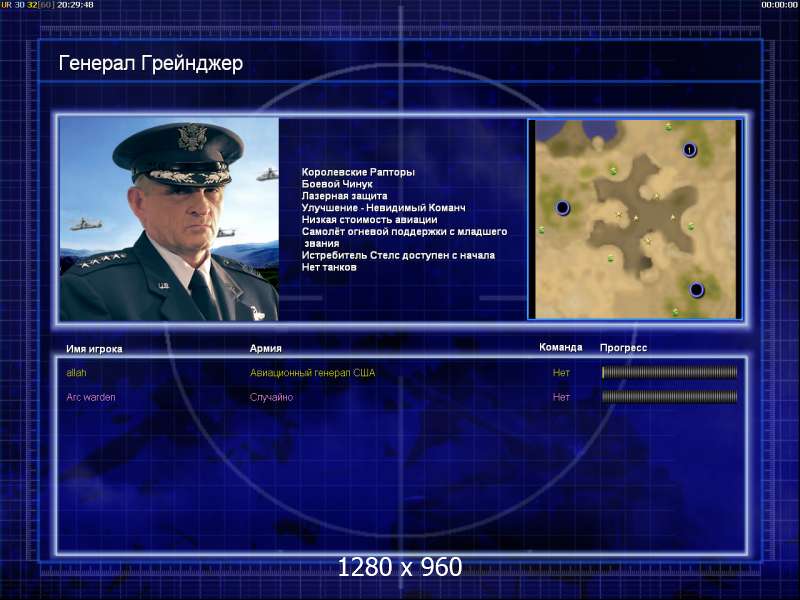
Task: Click Arc warden's loading progress bar
Action: 669,396
